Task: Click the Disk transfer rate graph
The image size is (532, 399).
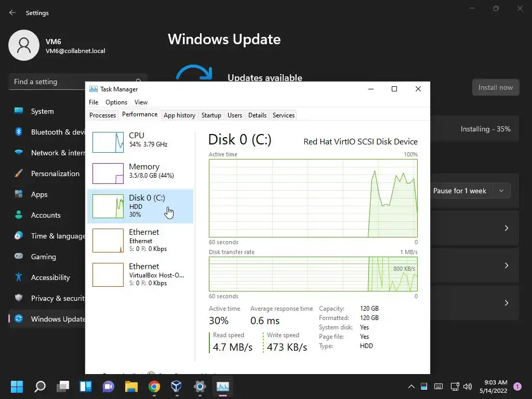Action: pos(313,274)
